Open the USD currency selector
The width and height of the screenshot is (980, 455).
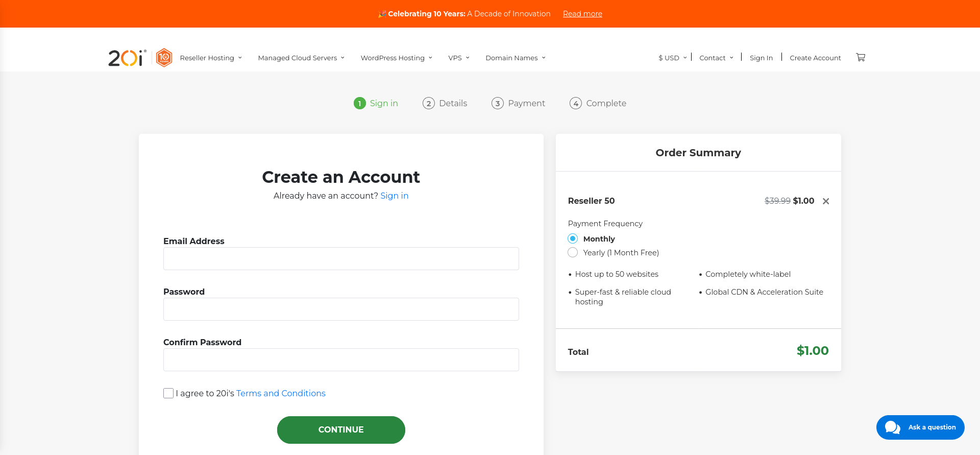[x=672, y=58]
